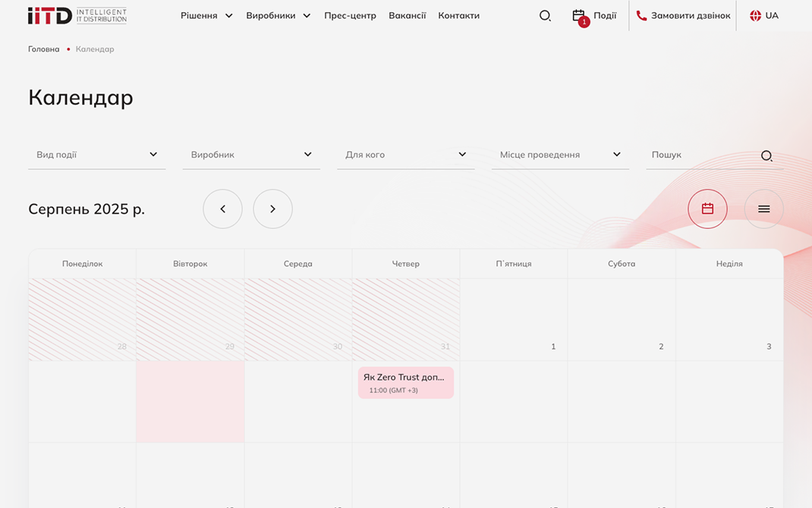Screen dimensions: 812x508
Task: Open the Події calendar icon with badge
Action: click(x=580, y=16)
